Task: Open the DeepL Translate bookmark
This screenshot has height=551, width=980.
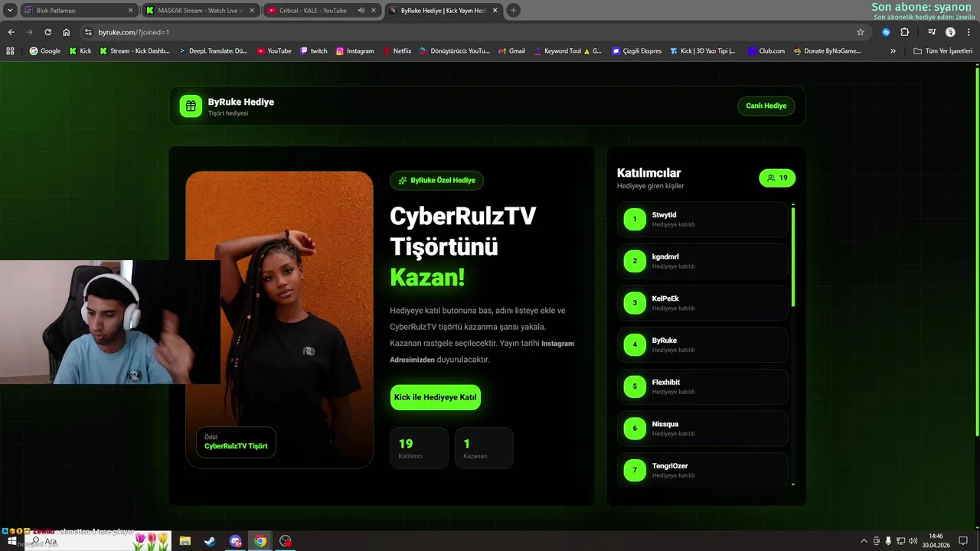Action: point(214,51)
